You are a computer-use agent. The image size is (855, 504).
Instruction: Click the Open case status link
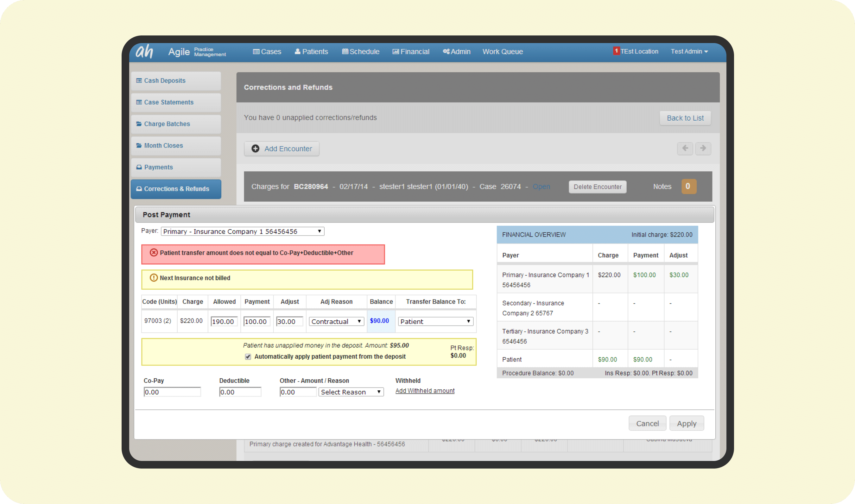point(541,187)
